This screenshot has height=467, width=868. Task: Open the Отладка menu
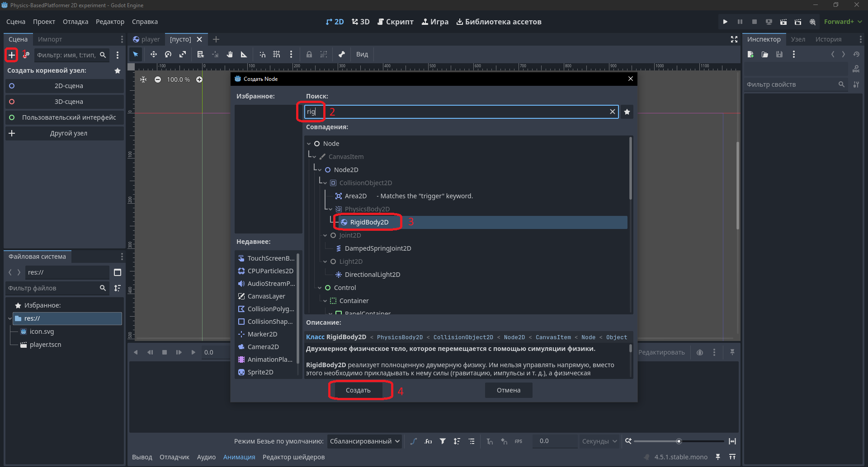[x=75, y=22]
